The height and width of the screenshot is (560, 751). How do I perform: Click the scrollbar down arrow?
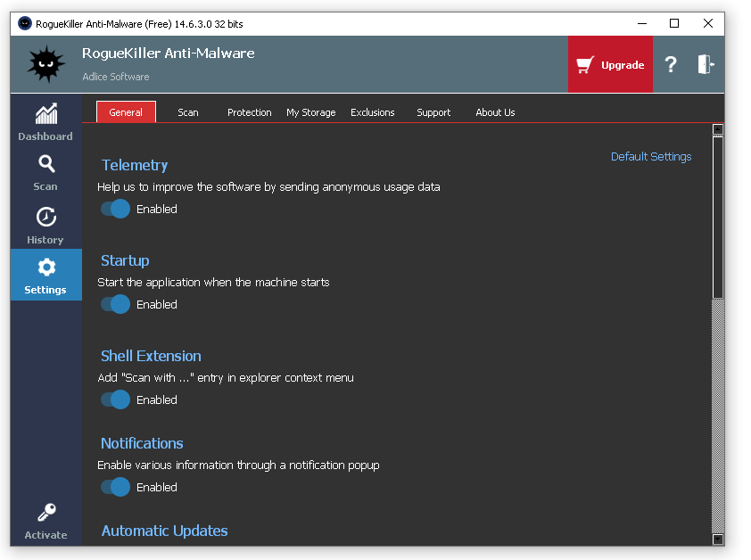pos(717,539)
